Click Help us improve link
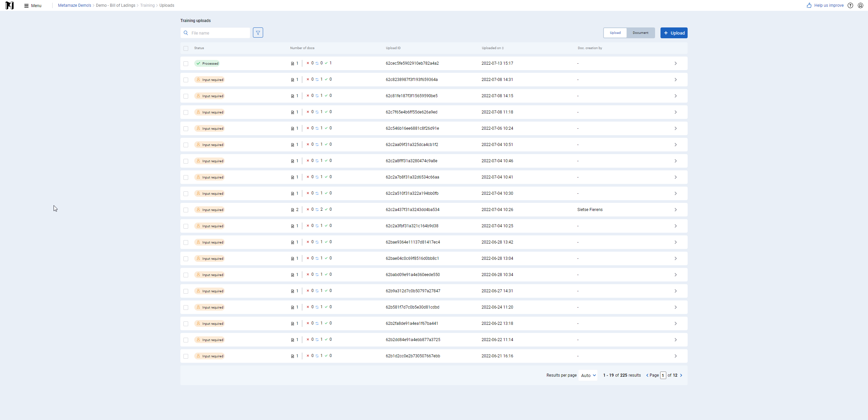 pos(829,5)
